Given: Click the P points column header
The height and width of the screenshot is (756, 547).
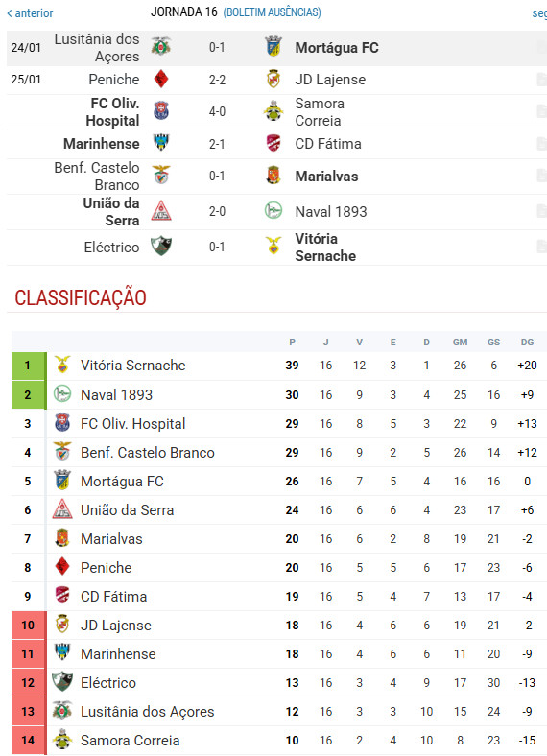Looking at the screenshot, I should click(x=292, y=342).
